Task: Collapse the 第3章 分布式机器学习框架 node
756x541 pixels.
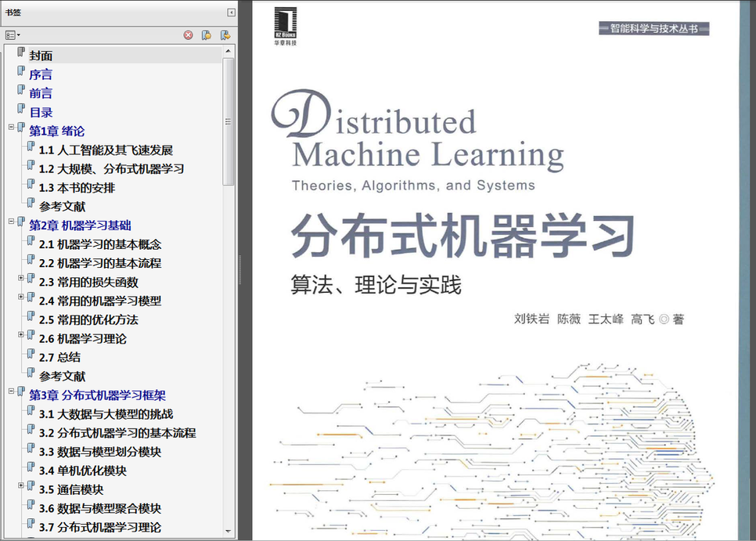Action: [12, 391]
